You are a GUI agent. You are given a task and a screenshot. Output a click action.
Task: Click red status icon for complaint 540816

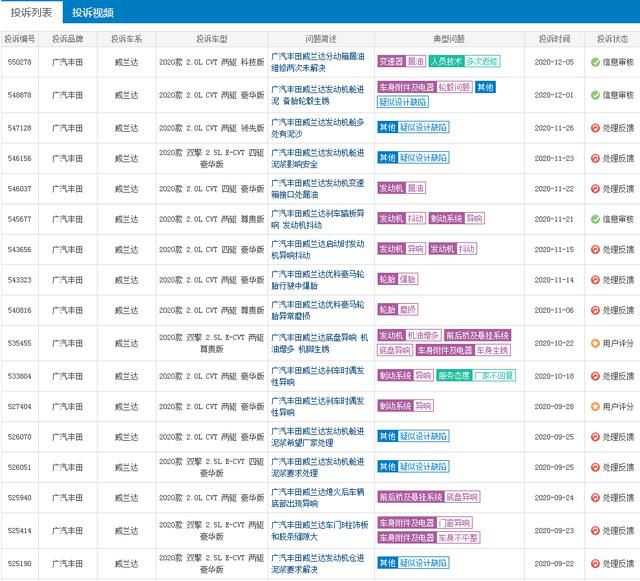595,310
